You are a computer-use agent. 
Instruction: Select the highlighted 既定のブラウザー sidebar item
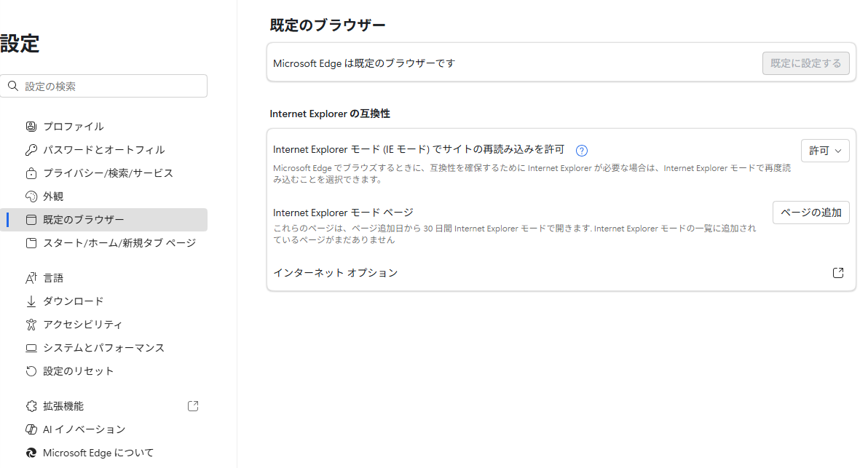coord(83,220)
